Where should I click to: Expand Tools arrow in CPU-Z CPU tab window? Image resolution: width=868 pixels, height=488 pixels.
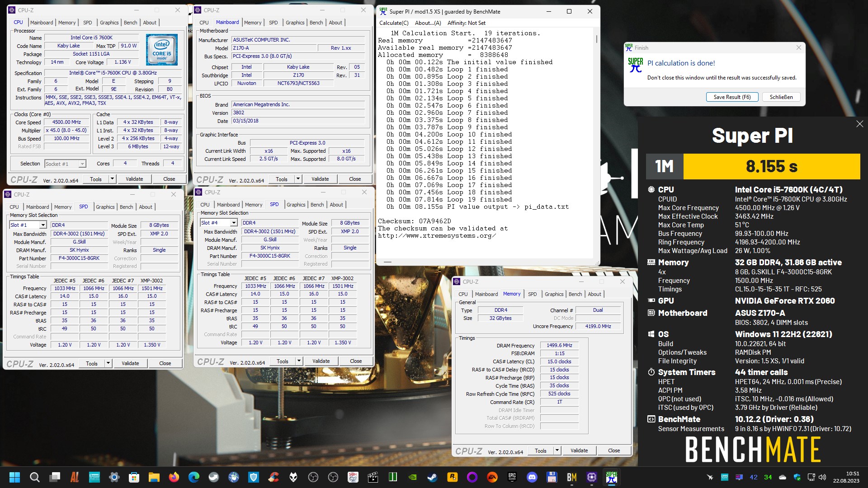click(112, 179)
